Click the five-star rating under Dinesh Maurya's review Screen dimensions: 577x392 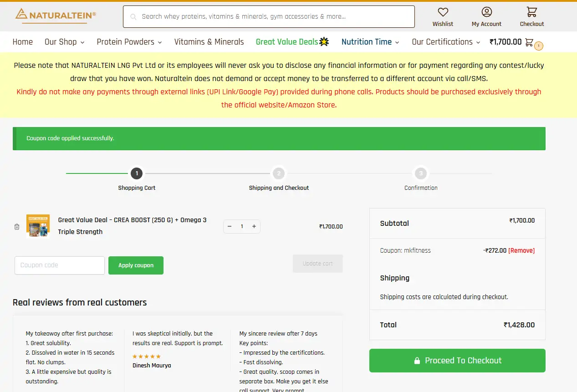(x=147, y=356)
